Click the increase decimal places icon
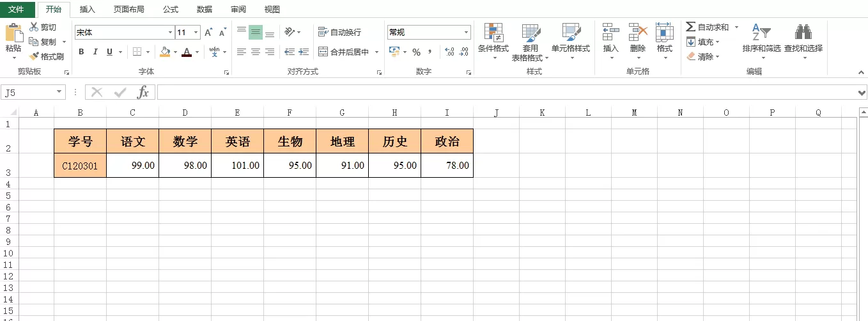868x321 pixels. (449, 52)
